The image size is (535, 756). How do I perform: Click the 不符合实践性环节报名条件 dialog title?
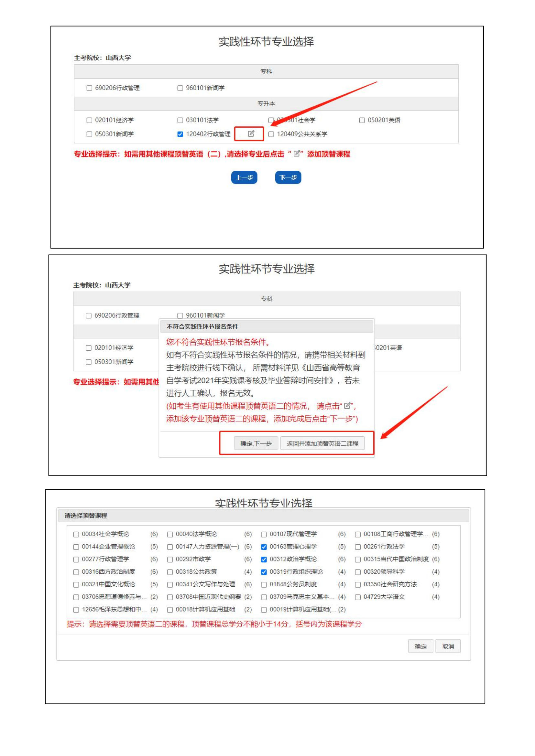[x=202, y=326]
